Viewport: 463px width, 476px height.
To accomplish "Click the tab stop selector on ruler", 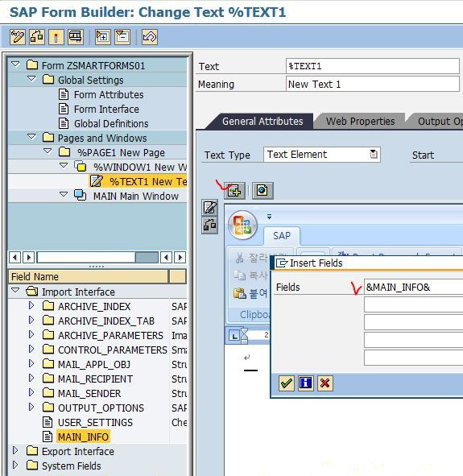I will pos(234,336).
